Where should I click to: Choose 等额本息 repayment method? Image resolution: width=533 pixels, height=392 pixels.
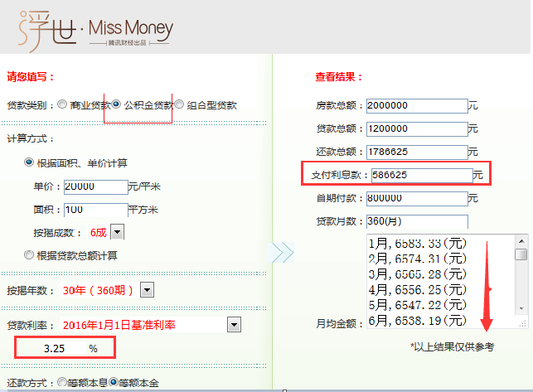click(62, 382)
